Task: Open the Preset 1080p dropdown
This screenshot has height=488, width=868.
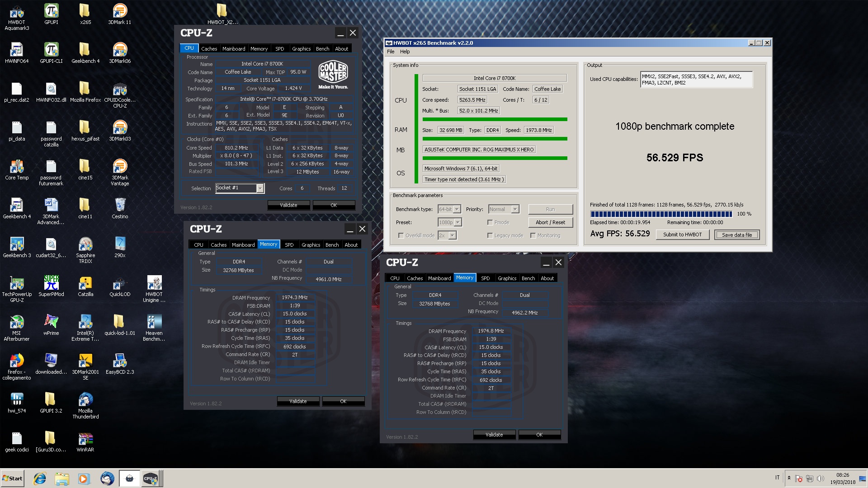Action: (x=449, y=222)
